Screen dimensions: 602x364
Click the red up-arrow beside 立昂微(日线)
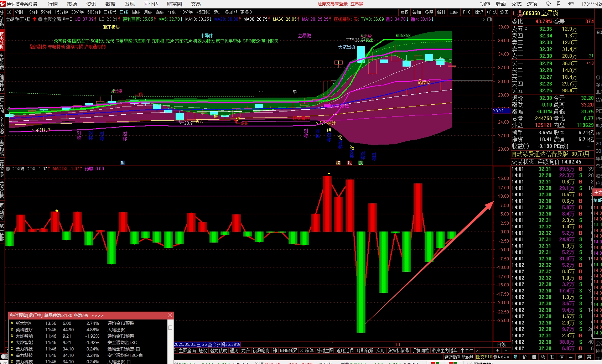[35, 19]
